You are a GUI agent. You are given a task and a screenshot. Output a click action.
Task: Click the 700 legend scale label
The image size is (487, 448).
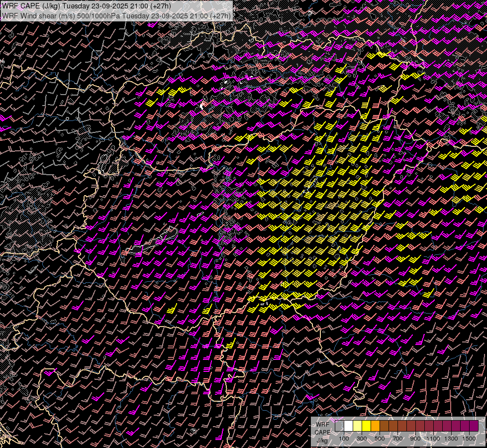[x=397, y=439]
